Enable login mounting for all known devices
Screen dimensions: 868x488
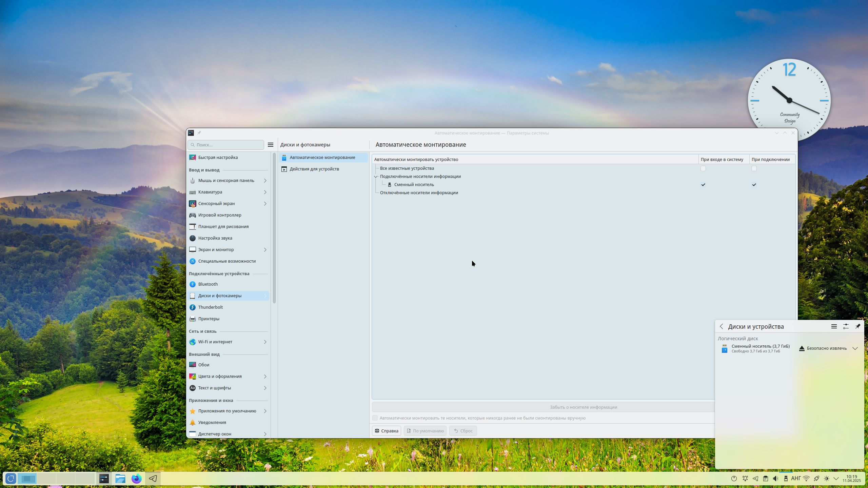pyautogui.click(x=703, y=168)
